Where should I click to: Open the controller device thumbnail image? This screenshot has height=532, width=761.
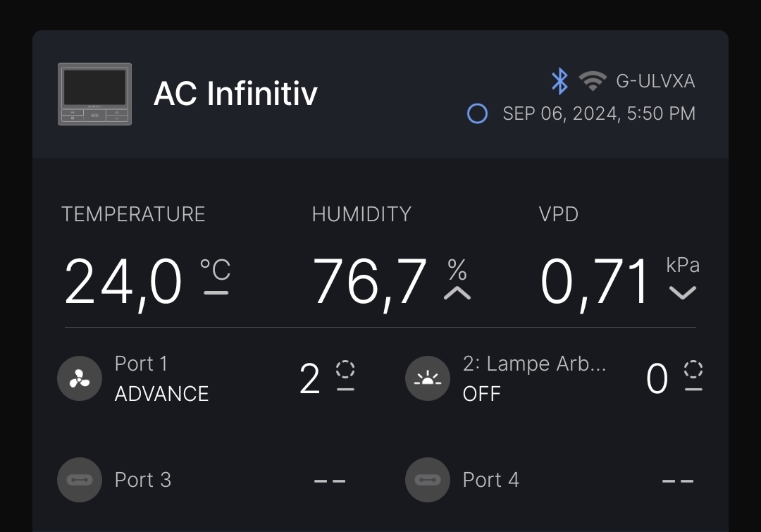[94, 94]
